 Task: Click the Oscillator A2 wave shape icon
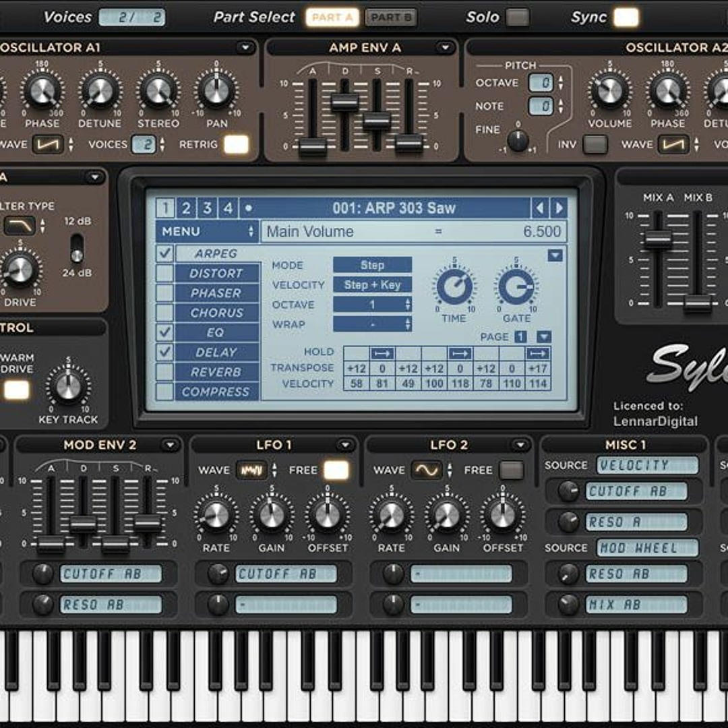coord(673,144)
